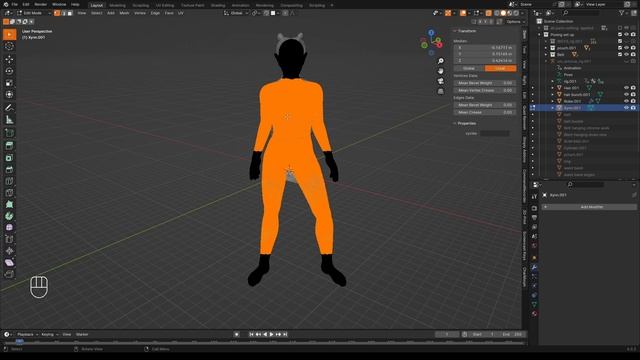Viewport: 640px width, 360px height.
Task: Open the Mesh menu in viewport header
Action: pyautogui.click(x=124, y=13)
